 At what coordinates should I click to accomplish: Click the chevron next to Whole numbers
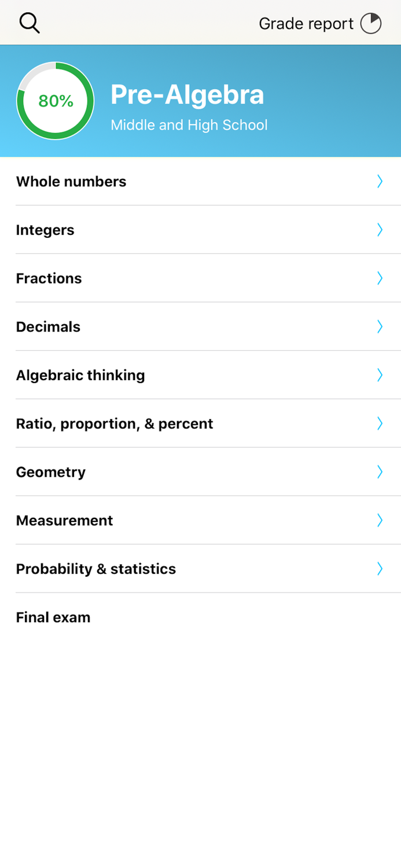click(380, 181)
